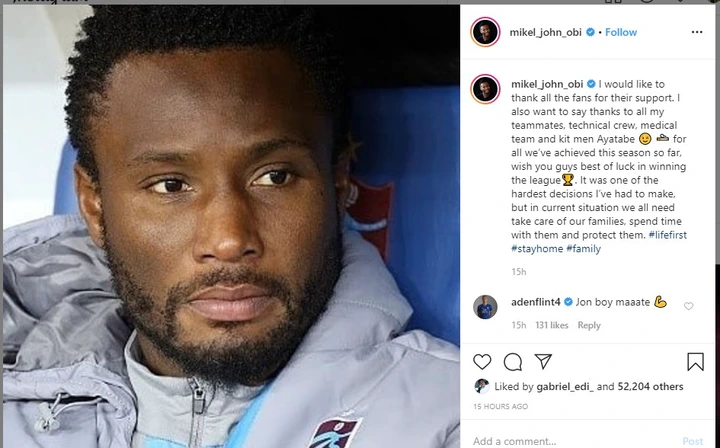Click the #lifefirst hashtag

pos(668,235)
